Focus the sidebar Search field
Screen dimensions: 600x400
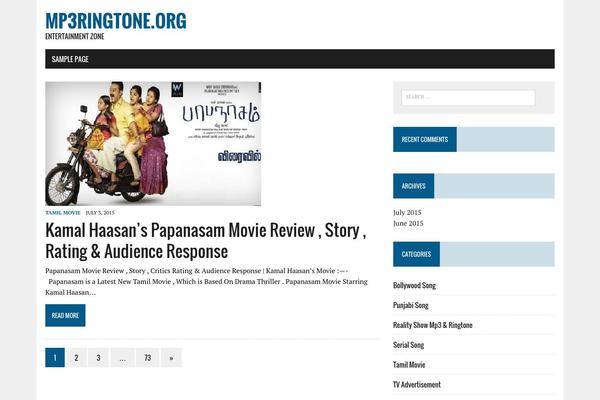pyautogui.click(x=468, y=98)
